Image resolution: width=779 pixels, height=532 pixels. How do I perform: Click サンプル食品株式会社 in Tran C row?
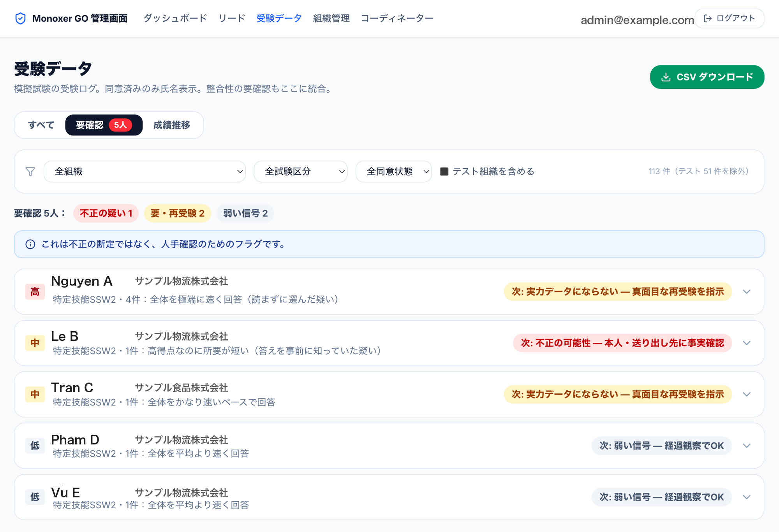tap(182, 388)
